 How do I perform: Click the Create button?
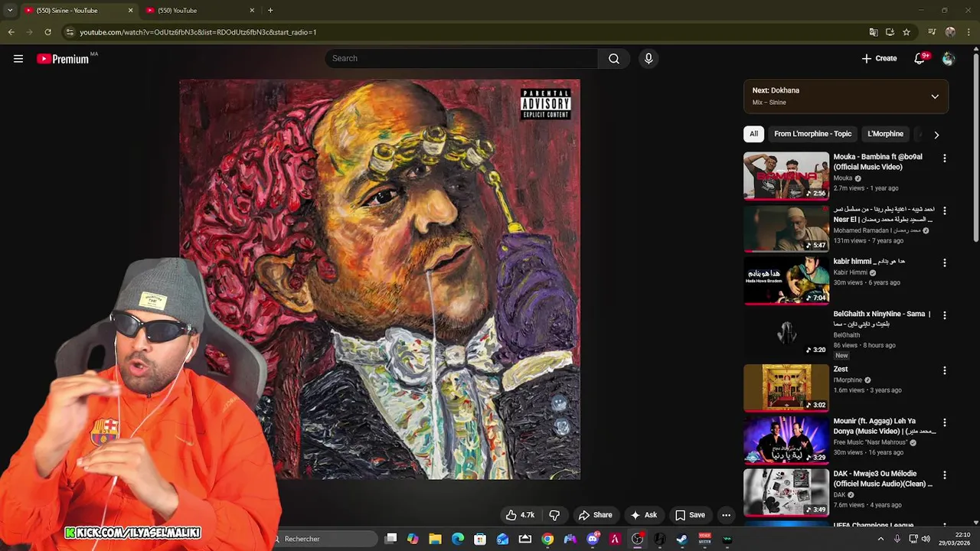[x=879, y=58]
